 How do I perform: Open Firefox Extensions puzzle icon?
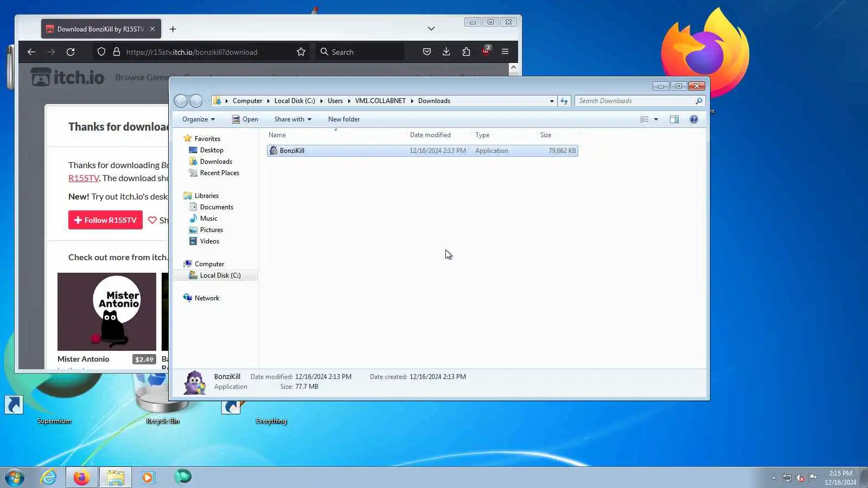coord(466,52)
